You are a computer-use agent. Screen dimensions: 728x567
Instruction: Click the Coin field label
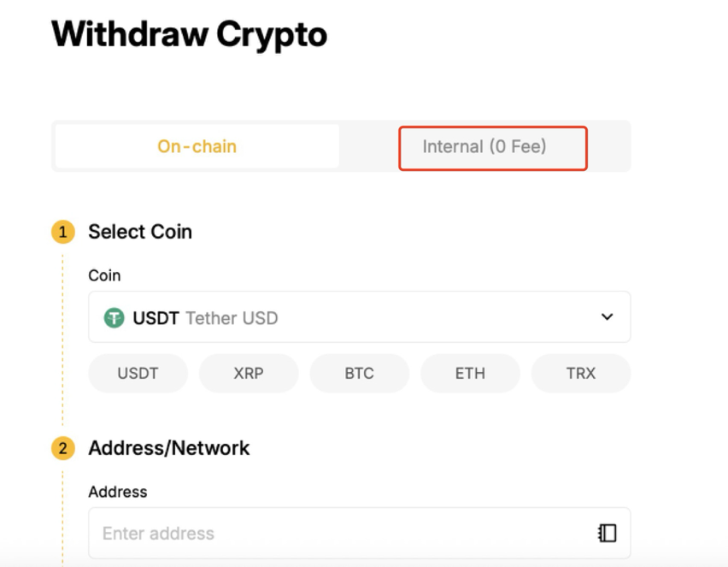click(104, 275)
